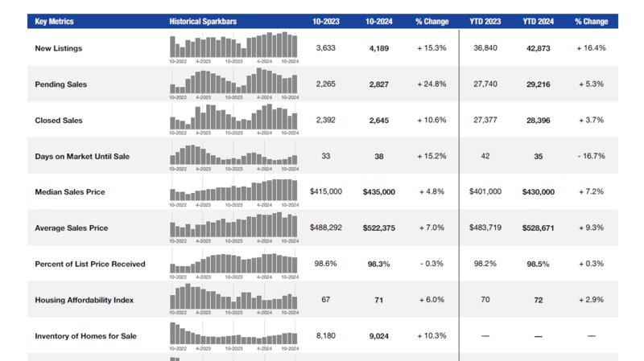Click the Pending Sales sparkbar chart
Viewport: 644px width, 361px height.
(233, 81)
